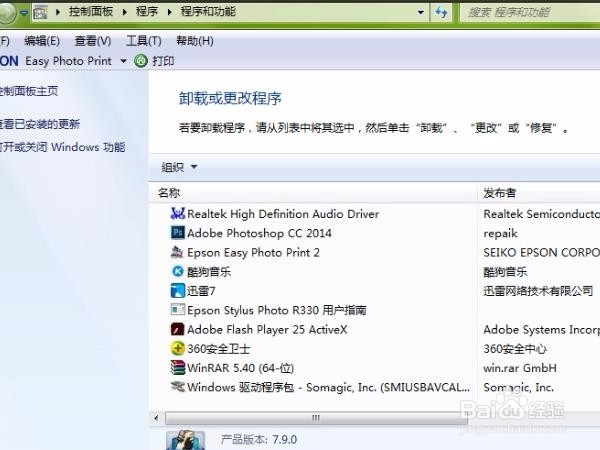The width and height of the screenshot is (600, 450).
Task: Click publisher cell repaik
Action: [x=500, y=233]
